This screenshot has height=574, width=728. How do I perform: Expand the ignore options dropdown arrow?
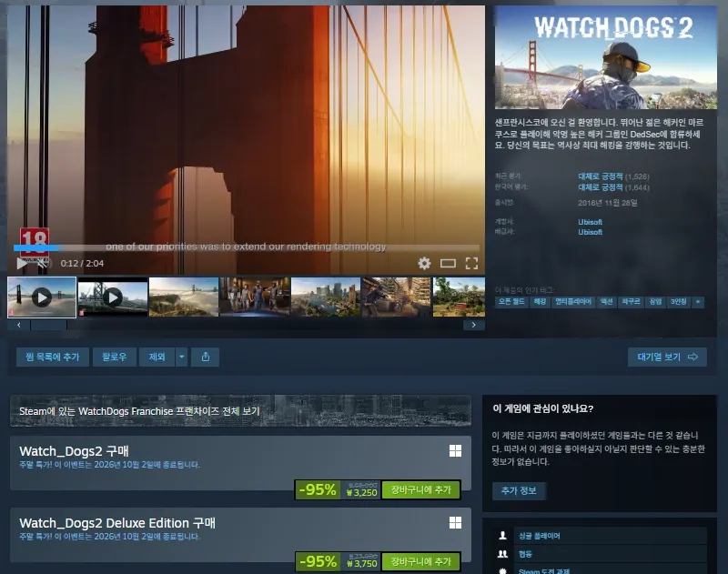pyautogui.click(x=181, y=357)
